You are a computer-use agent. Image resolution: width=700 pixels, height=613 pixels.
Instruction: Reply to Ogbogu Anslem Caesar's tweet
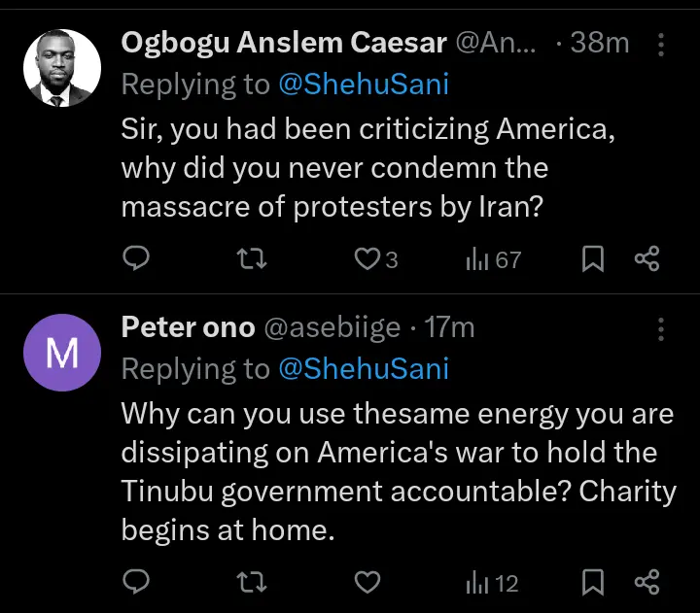click(137, 259)
